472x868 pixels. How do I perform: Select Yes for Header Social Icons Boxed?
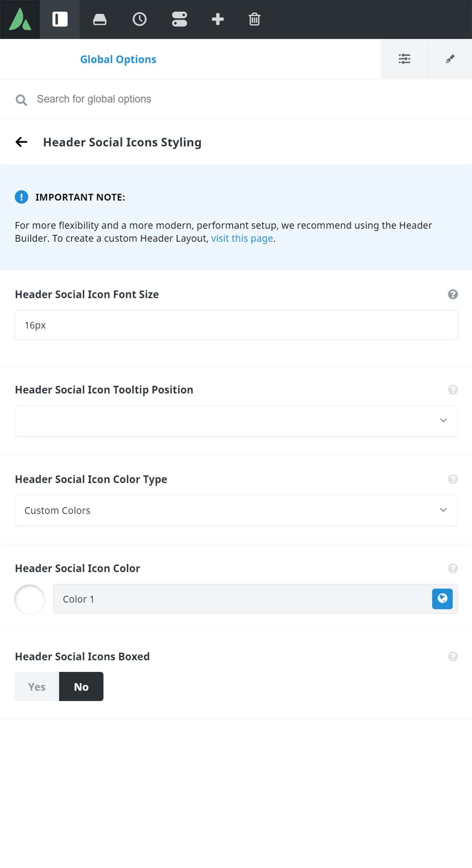37,686
